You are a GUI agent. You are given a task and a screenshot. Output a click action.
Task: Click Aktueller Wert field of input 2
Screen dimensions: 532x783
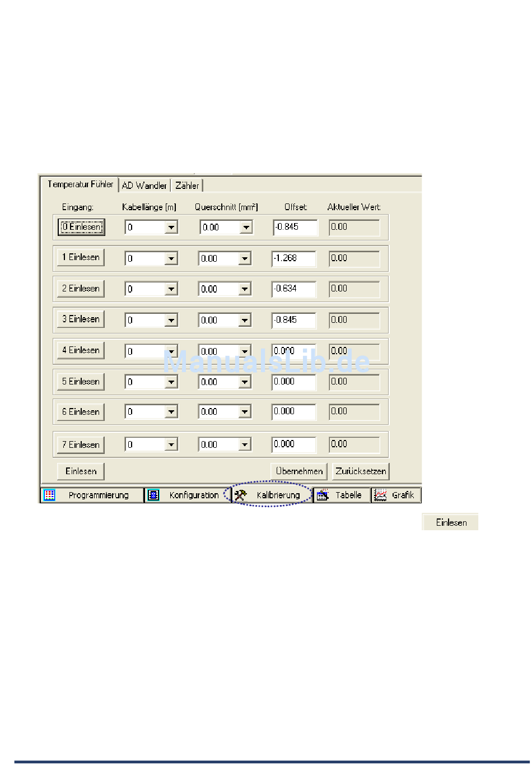pos(354,289)
